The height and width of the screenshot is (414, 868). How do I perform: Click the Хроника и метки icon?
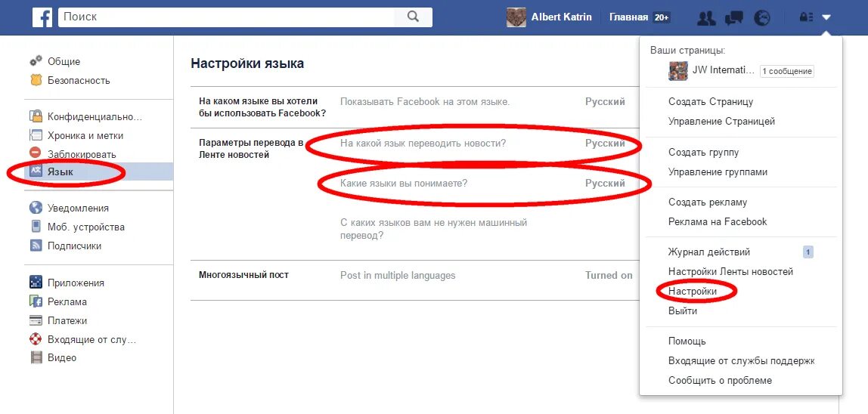point(36,135)
